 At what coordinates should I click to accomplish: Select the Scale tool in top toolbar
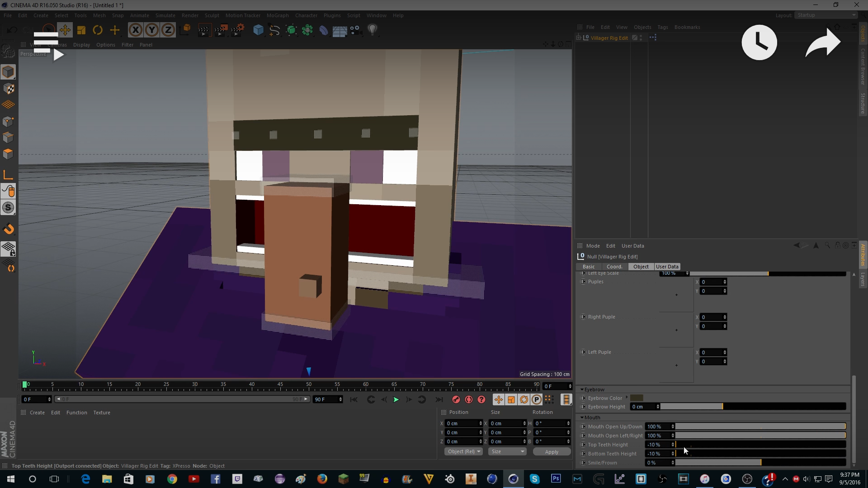coord(81,30)
